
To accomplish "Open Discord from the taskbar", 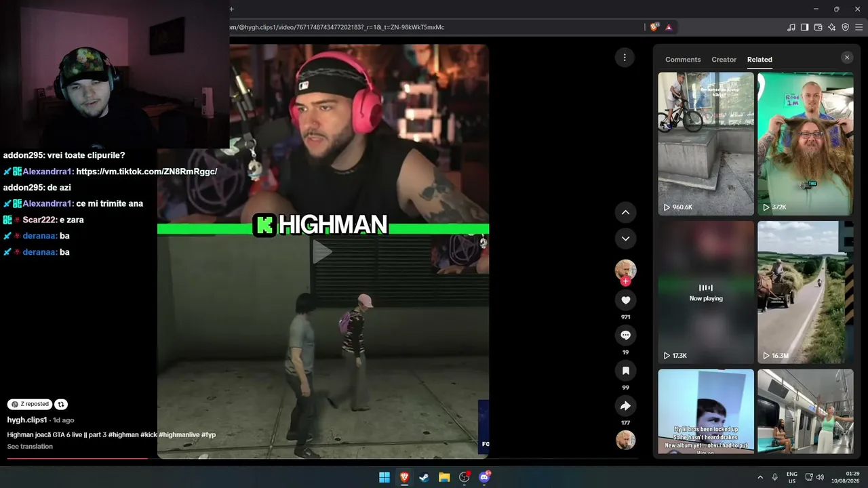I will (484, 477).
